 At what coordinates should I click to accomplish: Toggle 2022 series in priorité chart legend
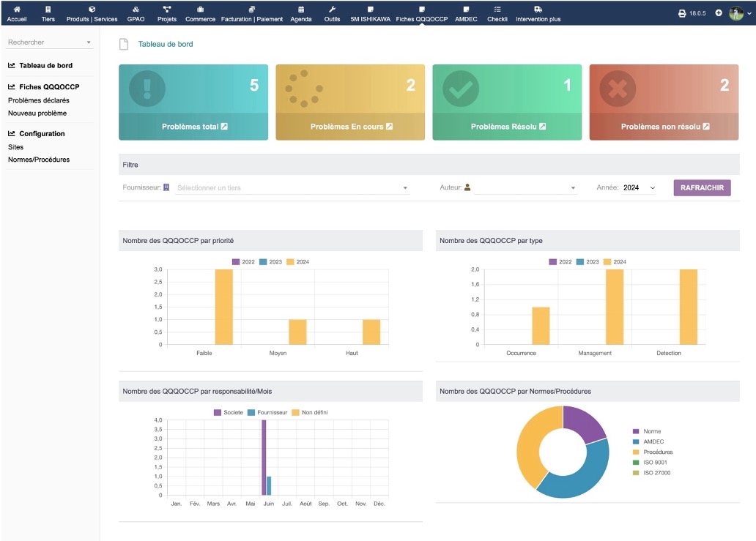(x=242, y=261)
